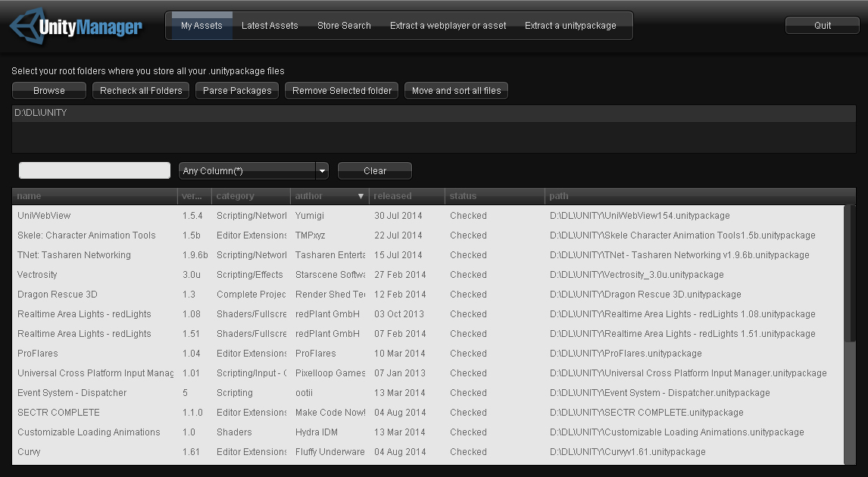868x477 pixels.
Task: Sort by the status column header
Action: click(x=495, y=196)
